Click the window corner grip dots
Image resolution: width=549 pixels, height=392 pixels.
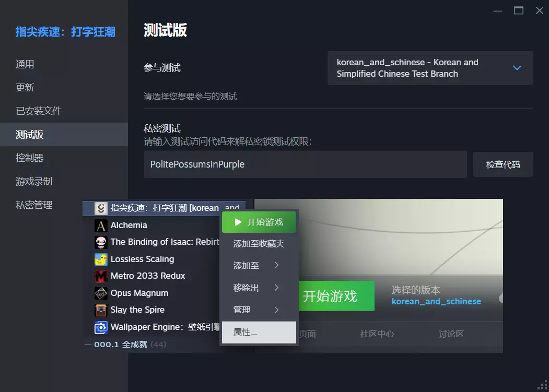click(542, 385)
